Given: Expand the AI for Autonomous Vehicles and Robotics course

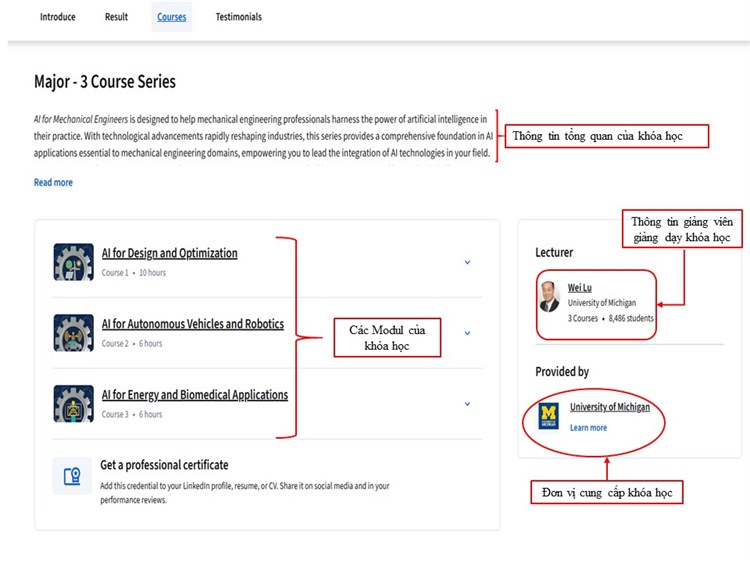Looking at the screenshot, I should tap(467, 333).
